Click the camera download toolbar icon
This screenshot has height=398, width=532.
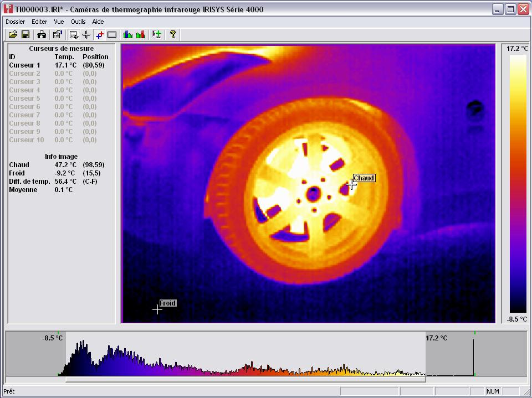coord(42,34)
